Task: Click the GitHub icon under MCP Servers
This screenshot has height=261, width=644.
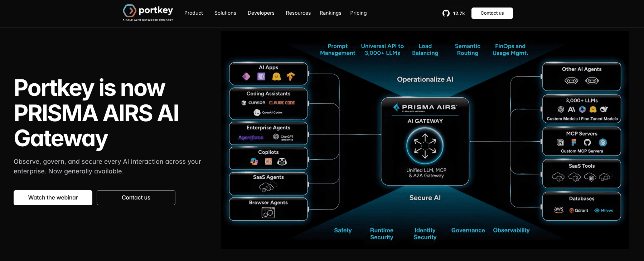Action: click(587, 143)
